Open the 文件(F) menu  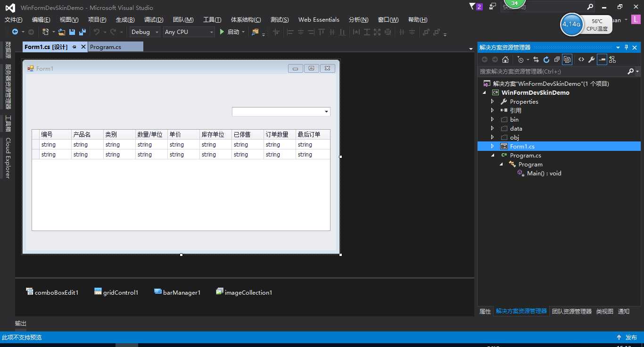coord(14,20)
